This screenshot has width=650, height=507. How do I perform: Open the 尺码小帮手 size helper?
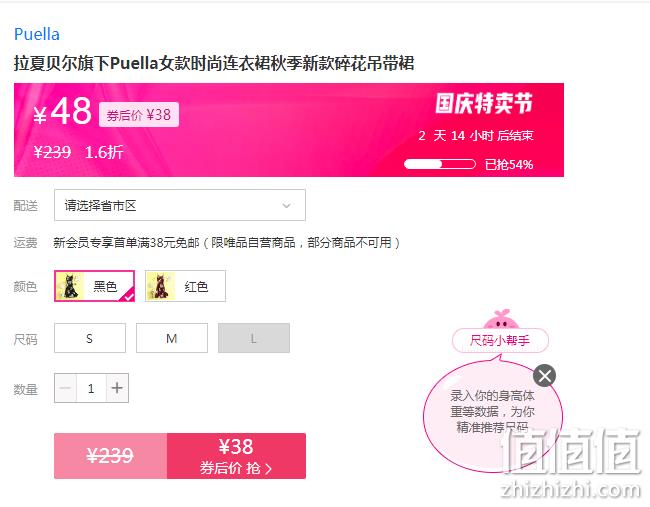click(500, 340)
